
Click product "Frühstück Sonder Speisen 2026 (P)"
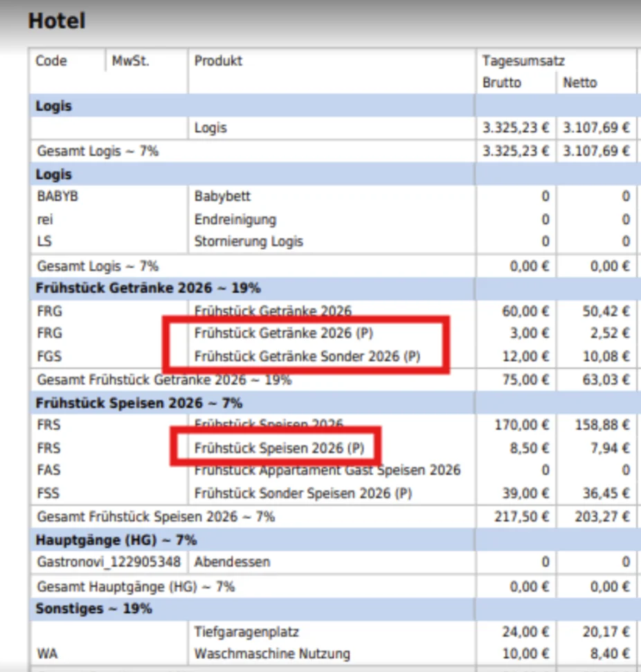pyautogui.click(x=303, y=493)
